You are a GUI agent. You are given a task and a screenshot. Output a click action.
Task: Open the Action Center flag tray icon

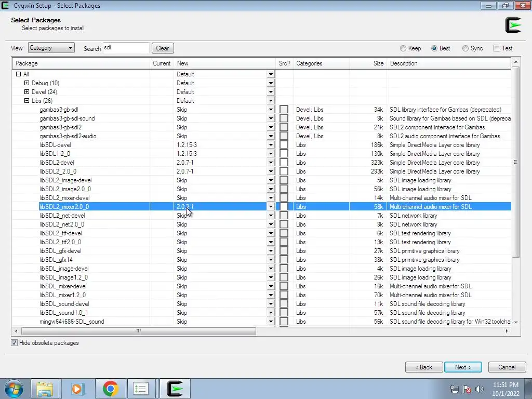coord(467,389)
